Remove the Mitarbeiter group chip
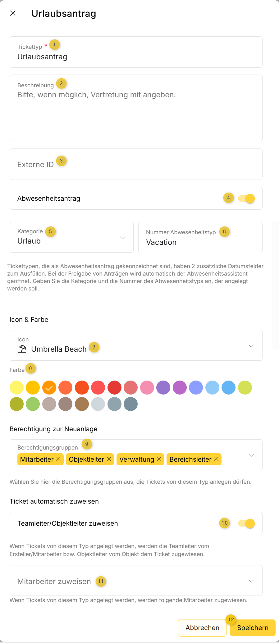This screenshot has height=644, width=279. (x=58, y=459)
